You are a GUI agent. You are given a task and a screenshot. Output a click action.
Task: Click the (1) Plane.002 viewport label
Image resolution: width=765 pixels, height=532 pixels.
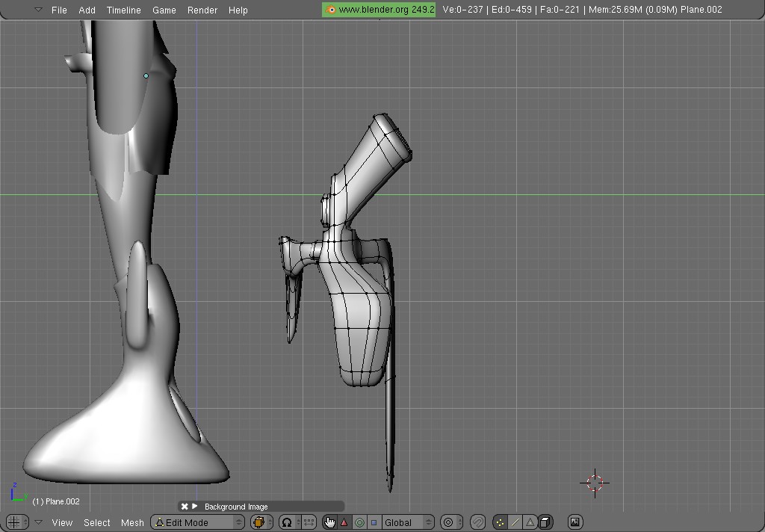click(x=55, y=501)
